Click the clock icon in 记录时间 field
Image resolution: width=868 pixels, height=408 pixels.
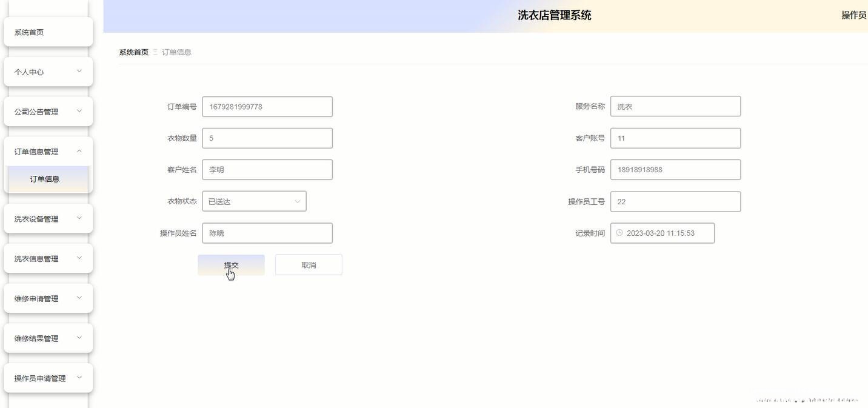(619, 232)
